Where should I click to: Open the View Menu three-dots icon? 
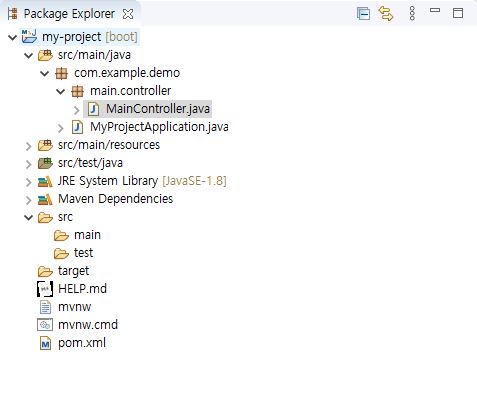tap(412, 14)
